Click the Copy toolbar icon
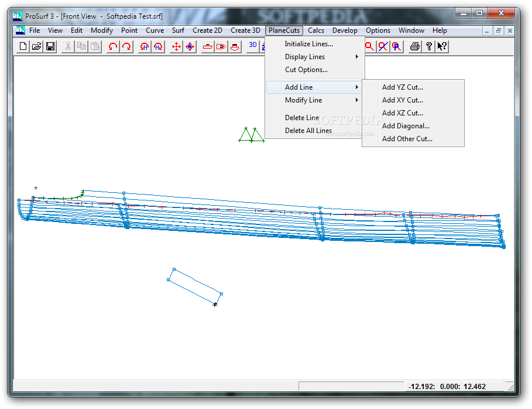This screenshot has height=409, width=532. coord(81,46)
